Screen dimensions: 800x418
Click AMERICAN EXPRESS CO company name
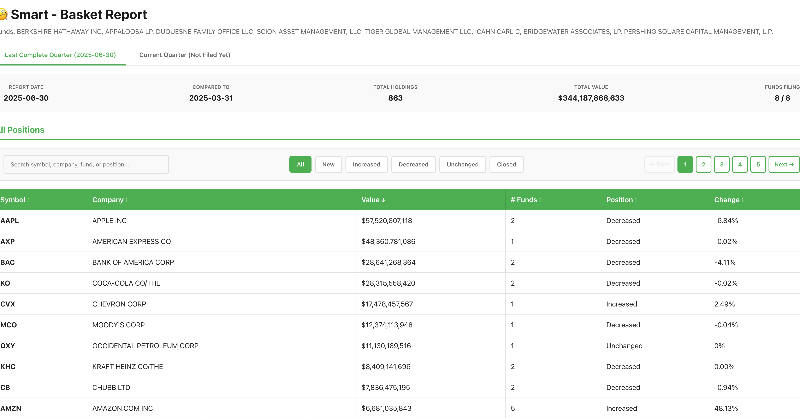point(132,241)
